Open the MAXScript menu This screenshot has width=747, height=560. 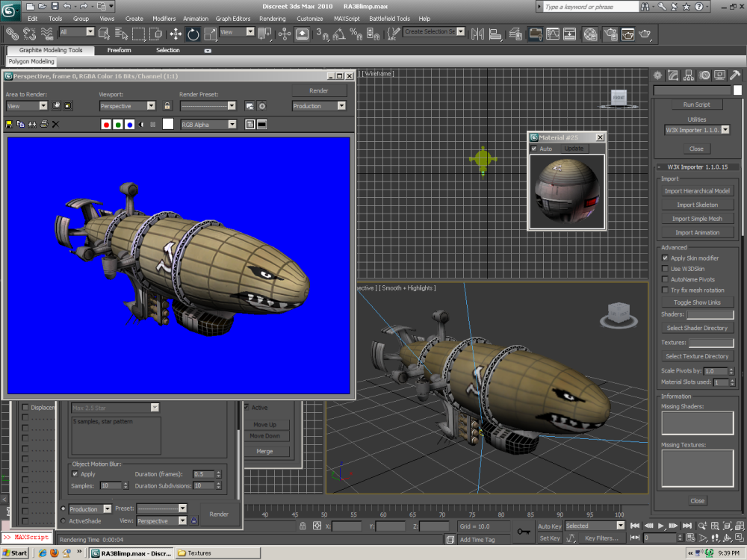(x=347, y=19)
